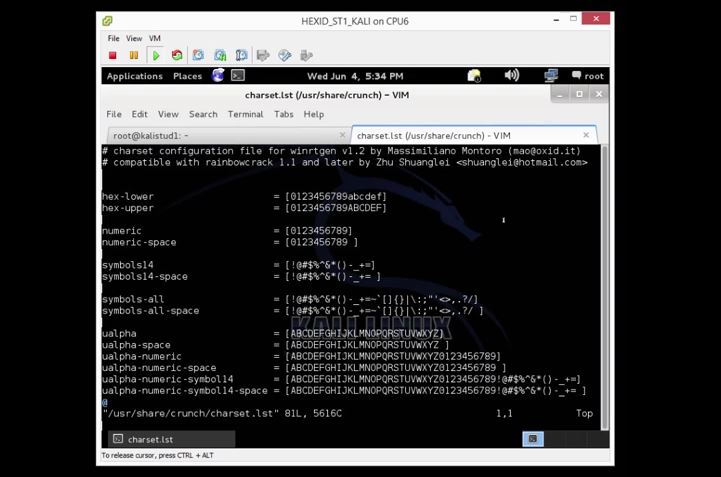Take a VM snapshot with the snapshot icon
The image size is (721, 477).
click(x=198, y=56)
